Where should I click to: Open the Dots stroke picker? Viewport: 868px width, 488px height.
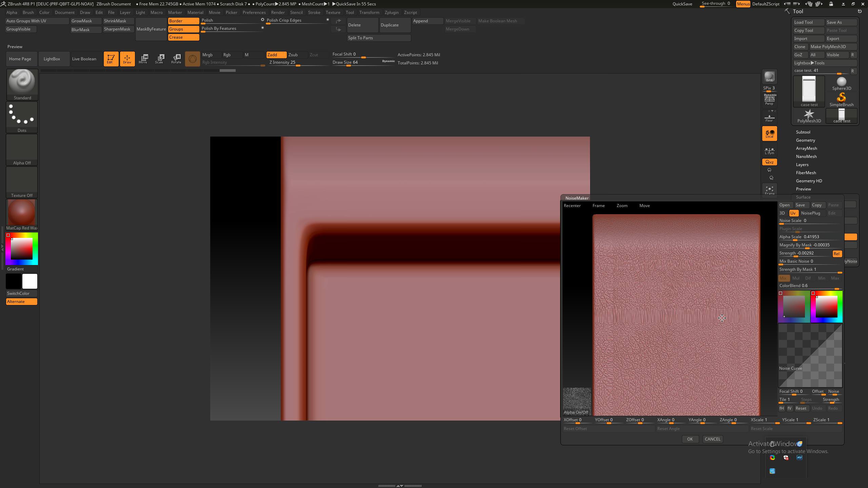click(x=22, y=117)
